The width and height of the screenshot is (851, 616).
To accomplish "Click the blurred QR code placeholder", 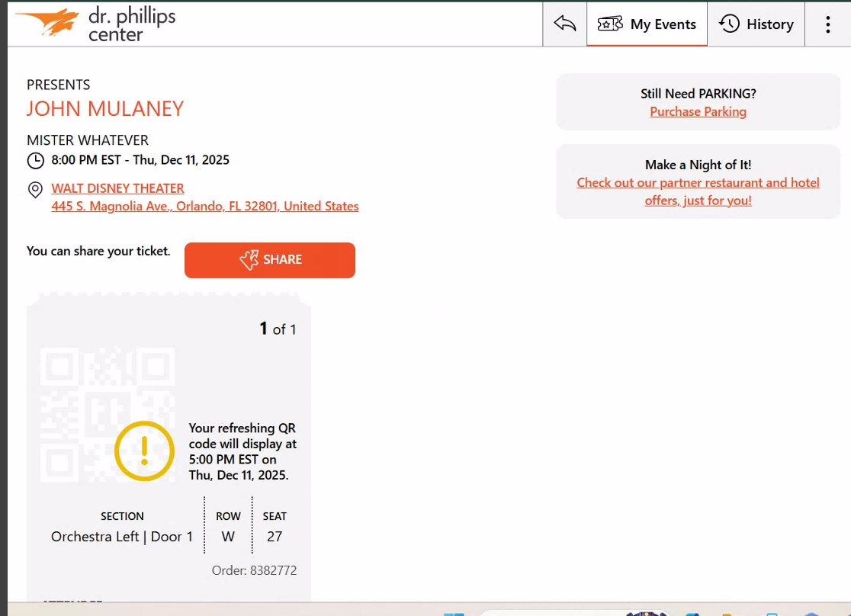I will click(x=108, y=415).
